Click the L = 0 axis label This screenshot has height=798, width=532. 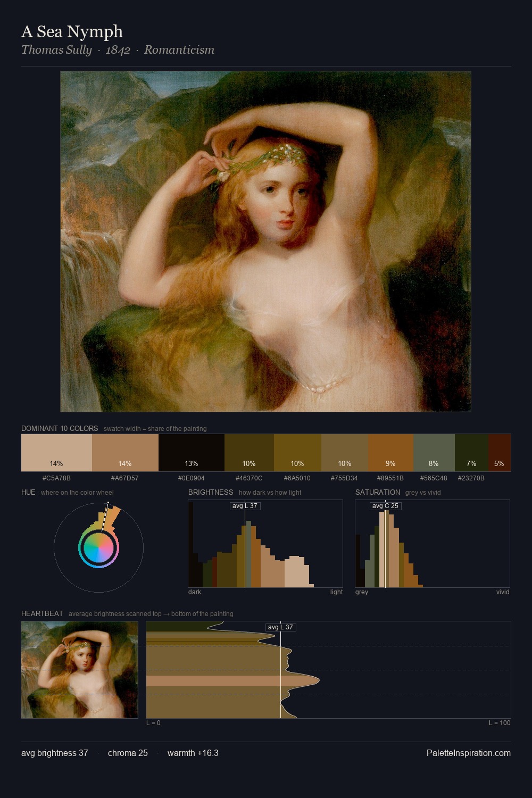tap(153, 723)
